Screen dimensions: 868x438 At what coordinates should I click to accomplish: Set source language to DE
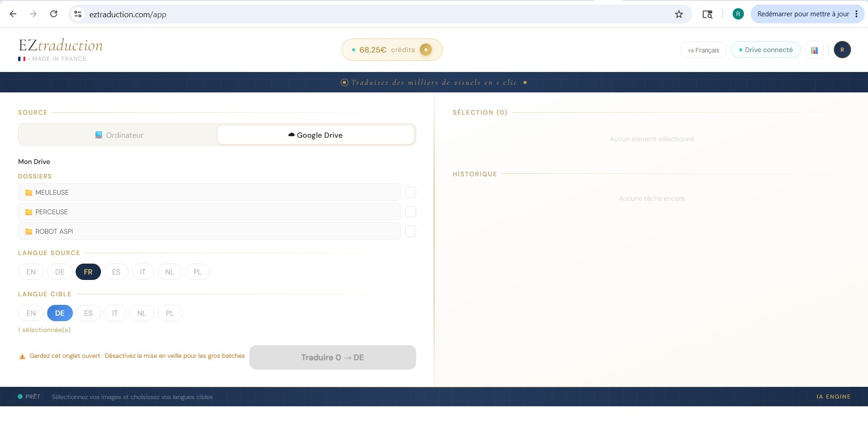click(60, 272)
